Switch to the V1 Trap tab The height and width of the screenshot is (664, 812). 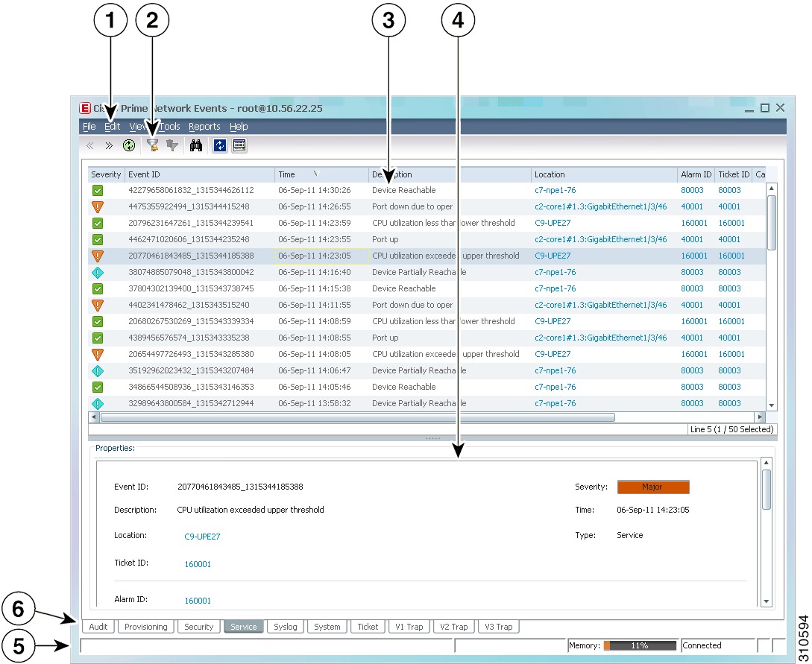click(409, 627)
